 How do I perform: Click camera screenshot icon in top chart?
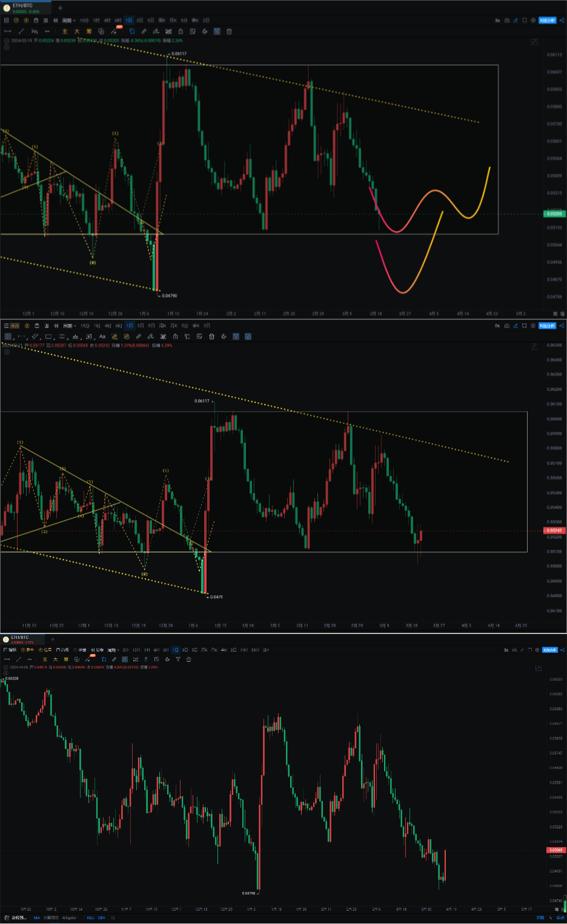(507, 21)
